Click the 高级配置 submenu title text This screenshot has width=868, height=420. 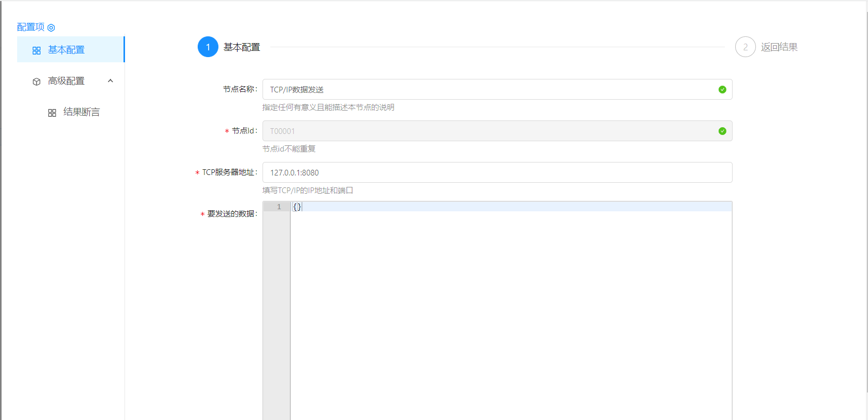[x=66, y=81]
